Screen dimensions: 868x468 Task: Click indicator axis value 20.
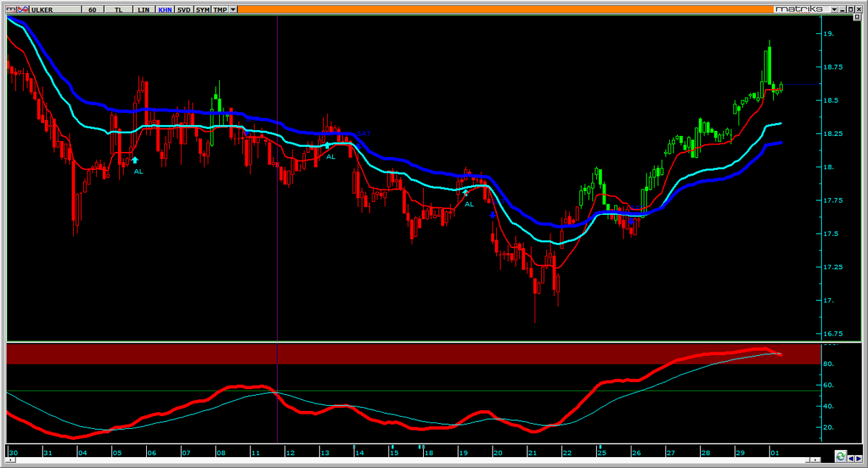[x=828, y=427]
